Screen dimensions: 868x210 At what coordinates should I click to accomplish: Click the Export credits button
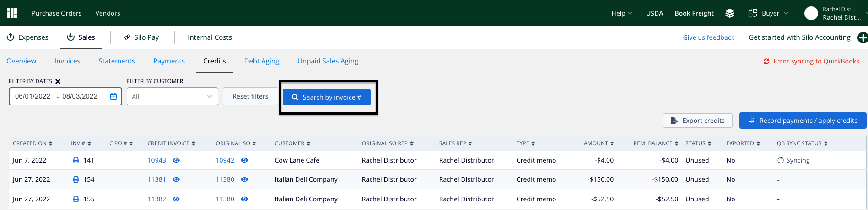698,121
